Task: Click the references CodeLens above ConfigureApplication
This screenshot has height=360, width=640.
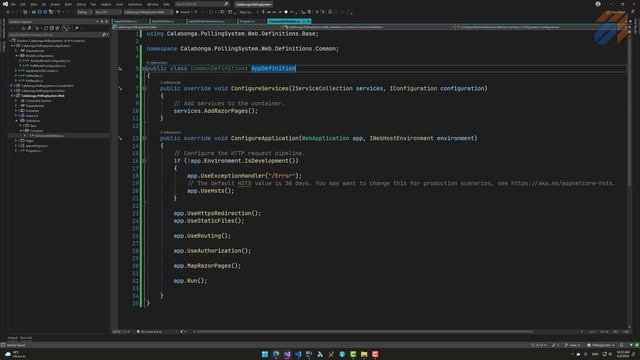Action: (170, 133)
